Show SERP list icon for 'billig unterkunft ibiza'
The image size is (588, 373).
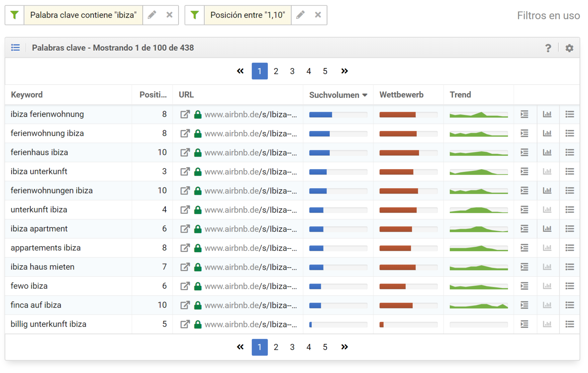click(524, 324)
